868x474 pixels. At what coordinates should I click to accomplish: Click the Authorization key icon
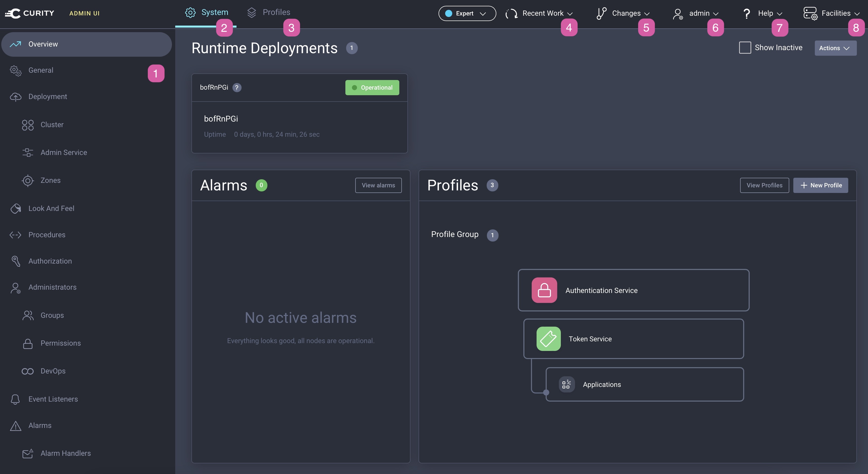click(x=15, y=261)
